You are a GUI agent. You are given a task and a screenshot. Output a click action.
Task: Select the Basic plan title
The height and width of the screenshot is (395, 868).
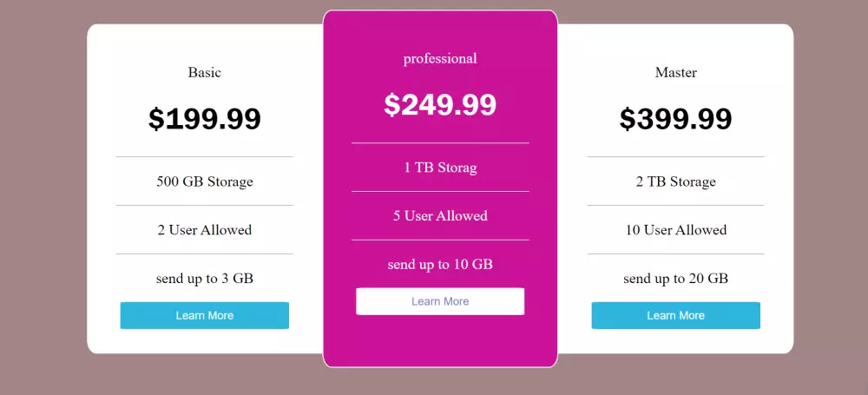[205, 72]
